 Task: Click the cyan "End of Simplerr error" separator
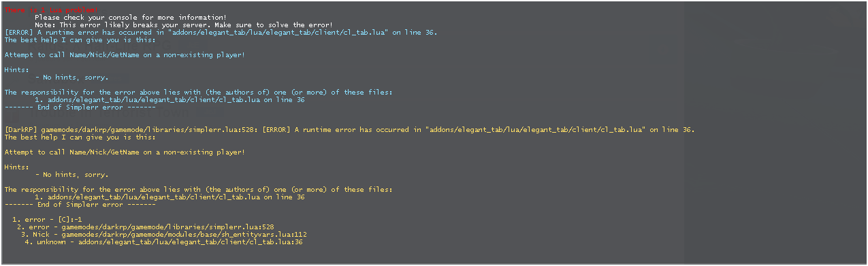coord(80,107)
